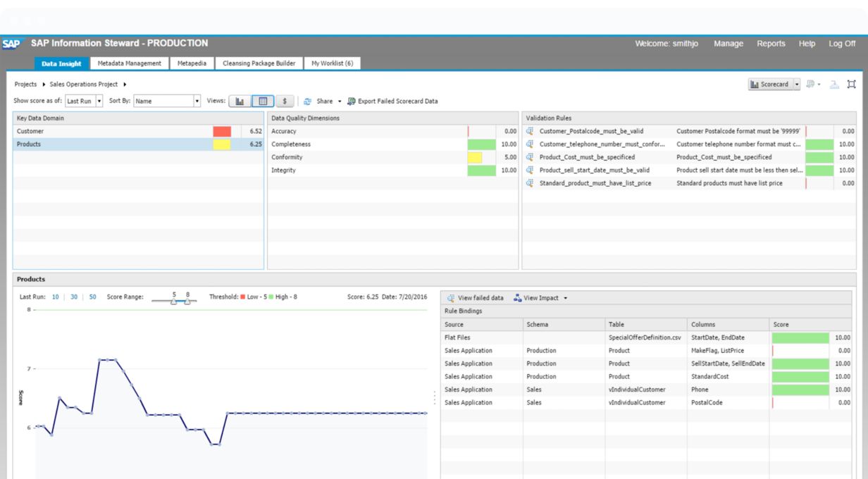
Task: Click the View failed data icon
Action: [451, 298]
